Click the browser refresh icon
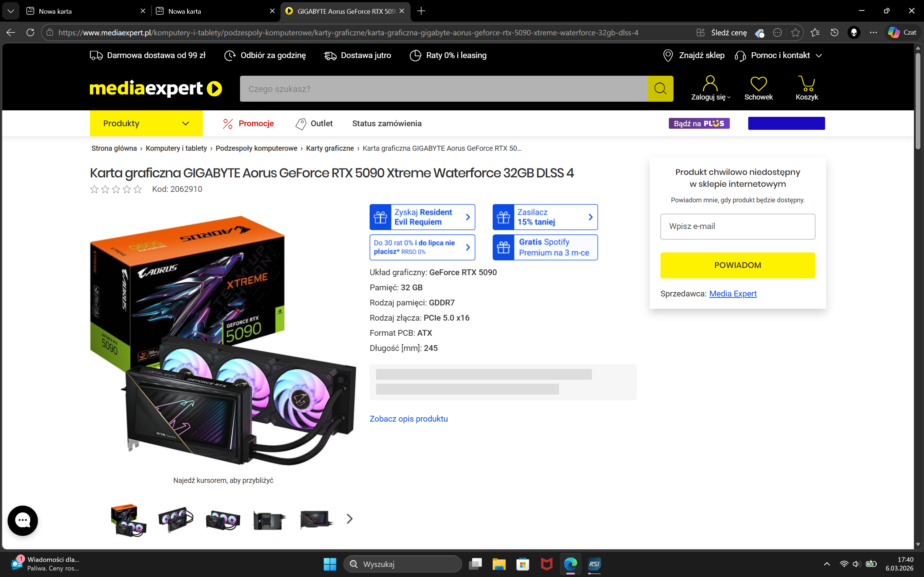Viewport: 924px width, 577px height. tap(30, 32)
